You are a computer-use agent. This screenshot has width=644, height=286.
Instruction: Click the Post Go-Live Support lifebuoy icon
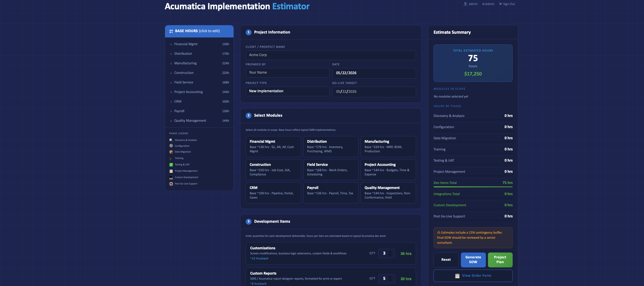171,184
